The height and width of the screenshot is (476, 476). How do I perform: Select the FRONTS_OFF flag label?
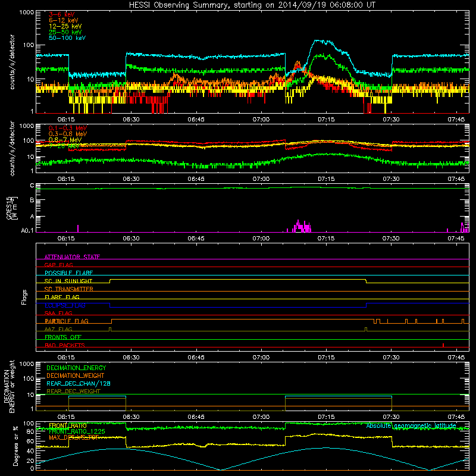[x=63, y=337]
